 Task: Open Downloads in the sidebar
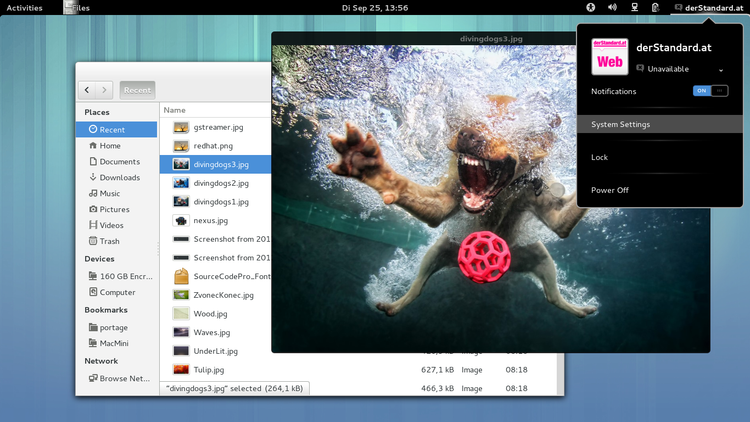(x=119, y=178)
